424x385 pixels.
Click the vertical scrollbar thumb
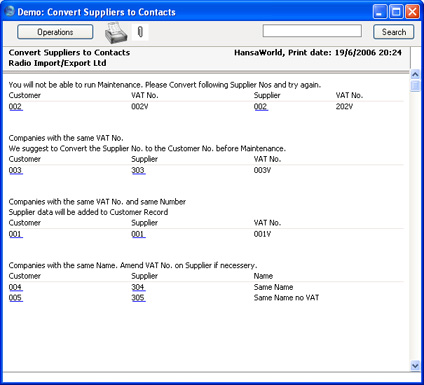415,85
